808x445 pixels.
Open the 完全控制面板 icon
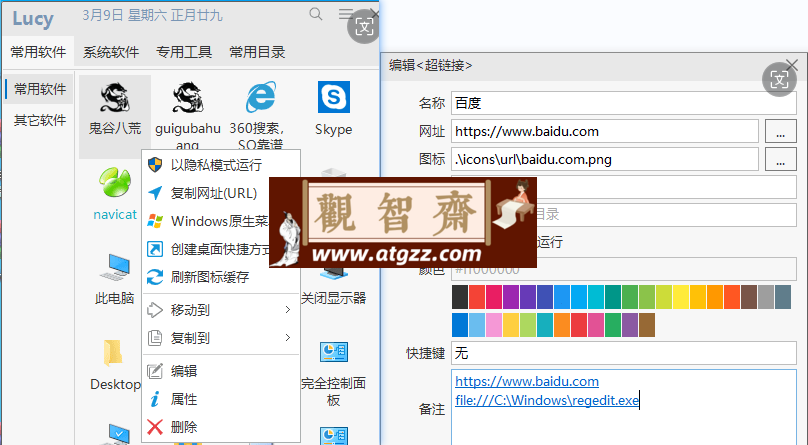[x=334, y=352]
